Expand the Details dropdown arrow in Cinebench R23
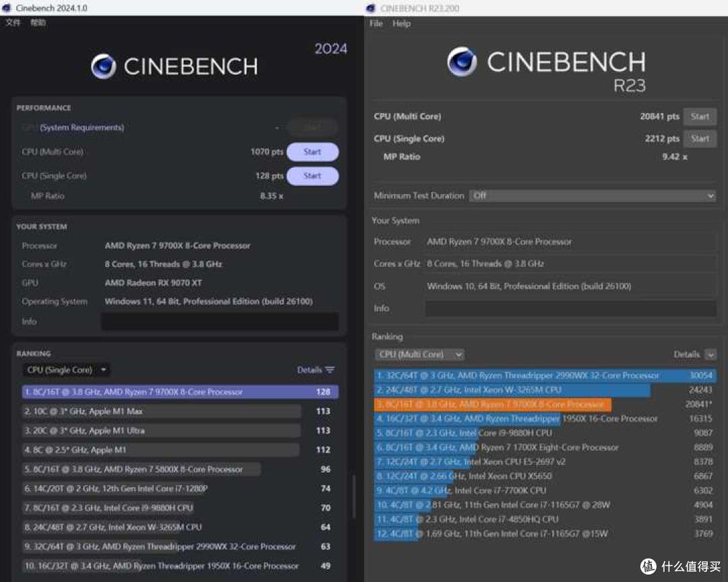This screenshot has height=582, width=728. (x=710, y=355)
